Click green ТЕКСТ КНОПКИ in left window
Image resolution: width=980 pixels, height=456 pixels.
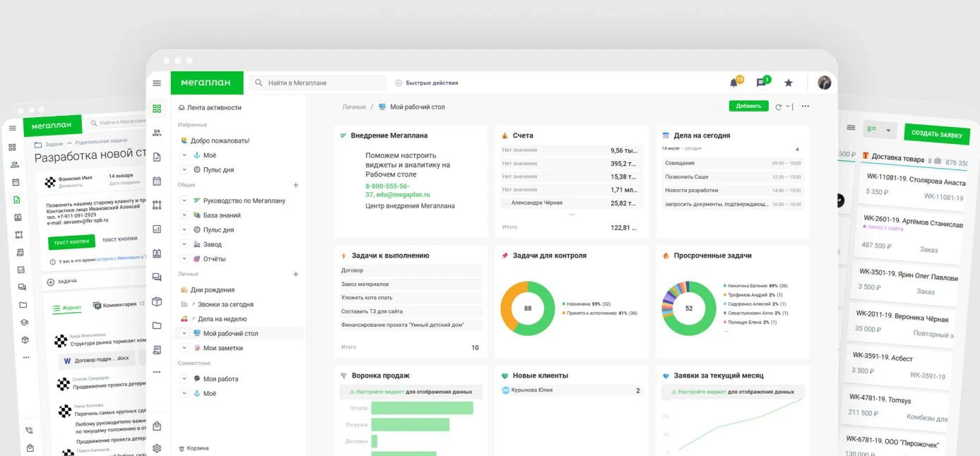[x=71, y=242]
